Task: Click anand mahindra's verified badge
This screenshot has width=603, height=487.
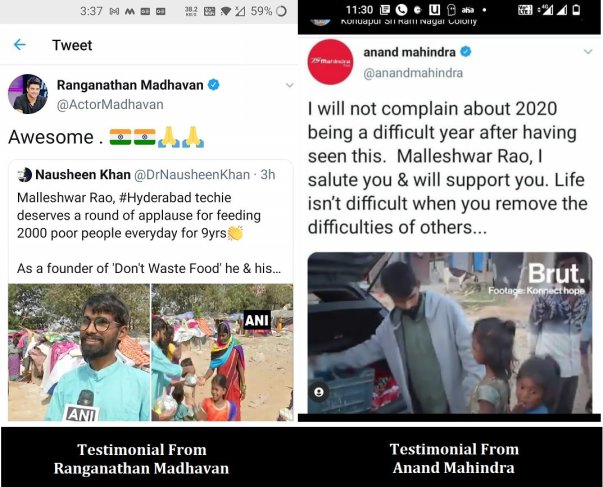Action: 466,52
